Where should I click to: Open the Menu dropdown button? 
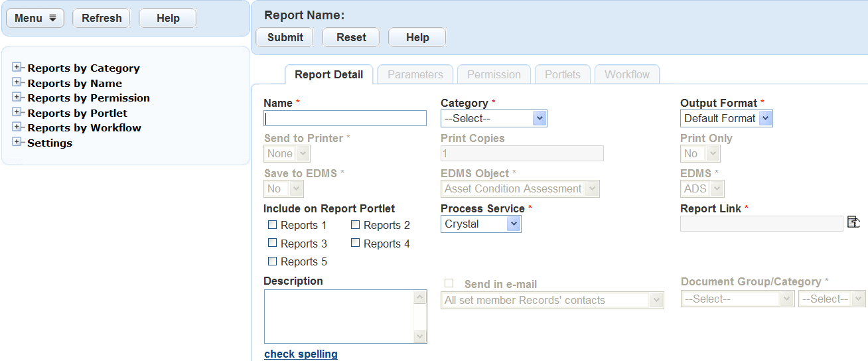pyautogui.click(x=35, y=19)
